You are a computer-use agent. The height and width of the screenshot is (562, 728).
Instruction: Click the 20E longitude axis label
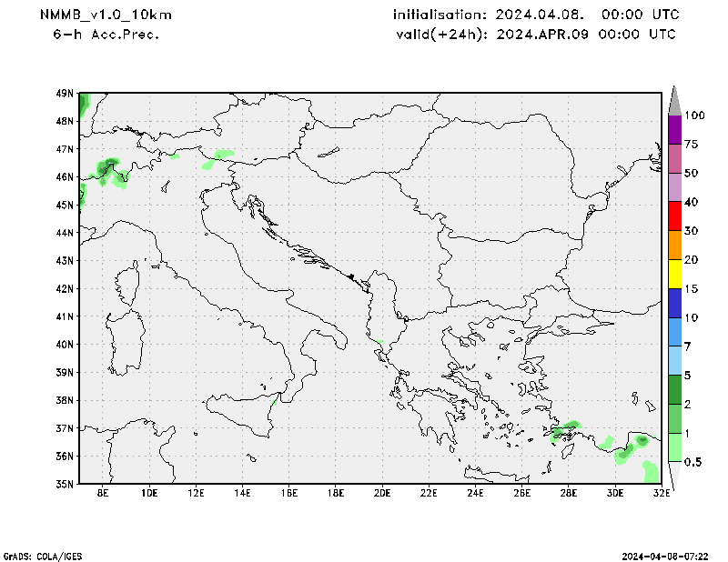[381, 494]
